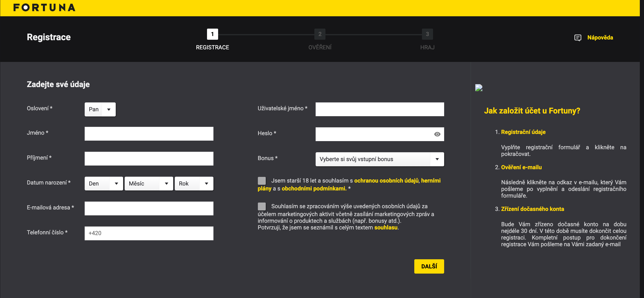Click the Bonus label
644x298 pixels.
point(267,158)
